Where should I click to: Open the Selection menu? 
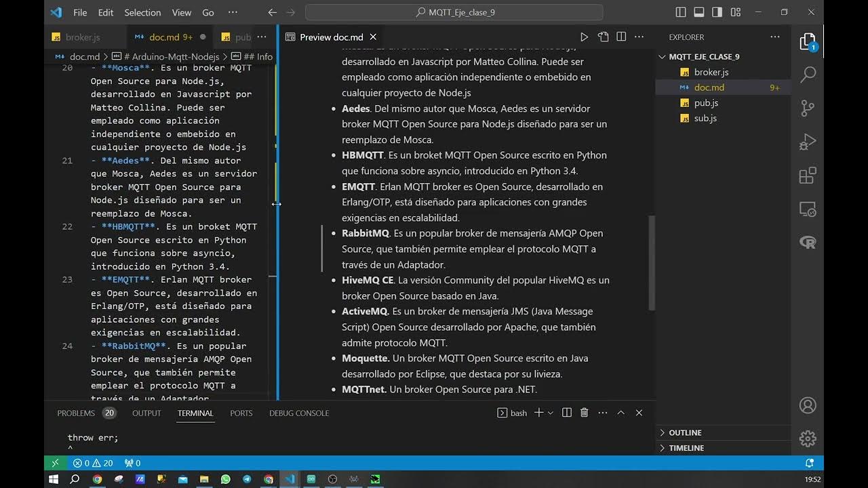[142, 12]
